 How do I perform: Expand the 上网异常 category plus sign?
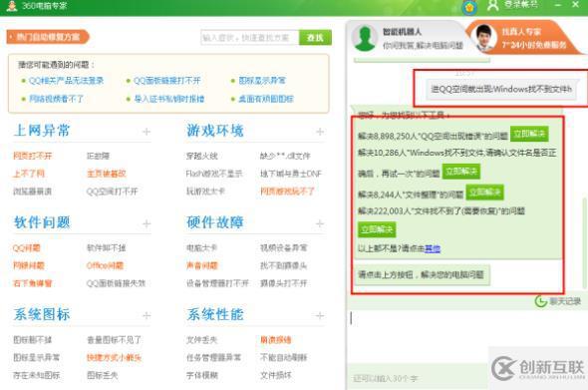(x=147, y=132)
